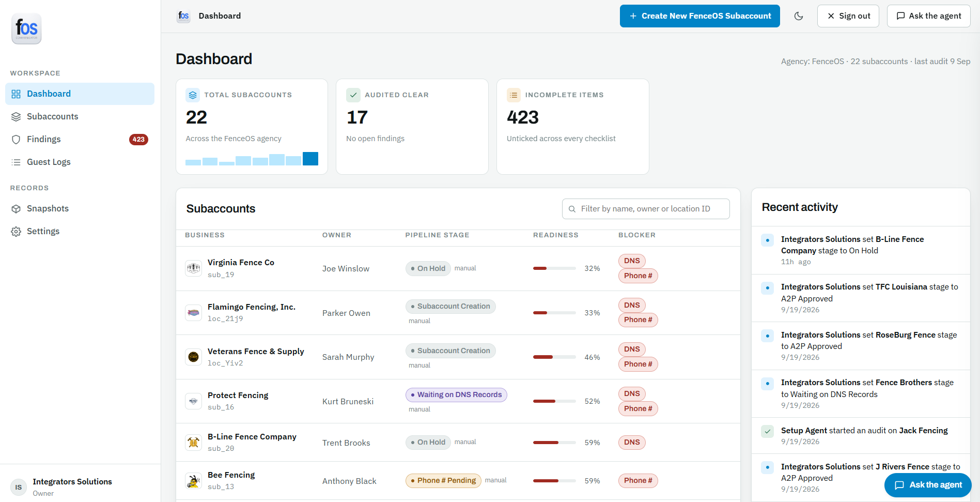Open Settings in the sidebar

pyautogui.click(x=80, y=231)
